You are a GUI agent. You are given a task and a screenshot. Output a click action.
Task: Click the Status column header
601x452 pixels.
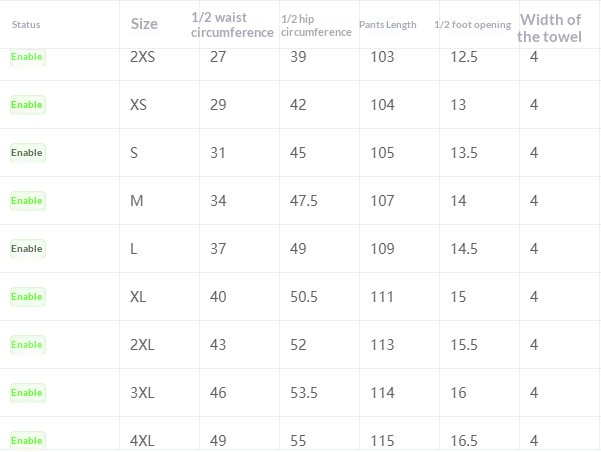(26, 24)
